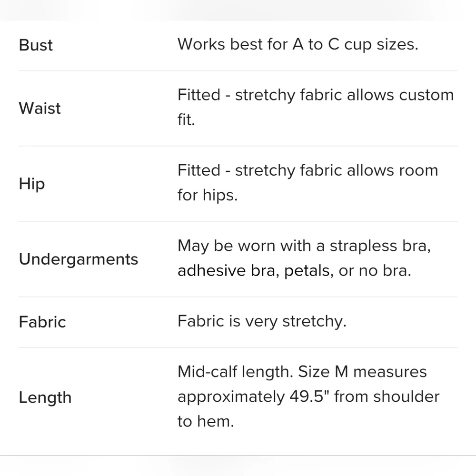The image size is (476, 476).
Task: Click the gray header strip above Bust
Action: 238,10
